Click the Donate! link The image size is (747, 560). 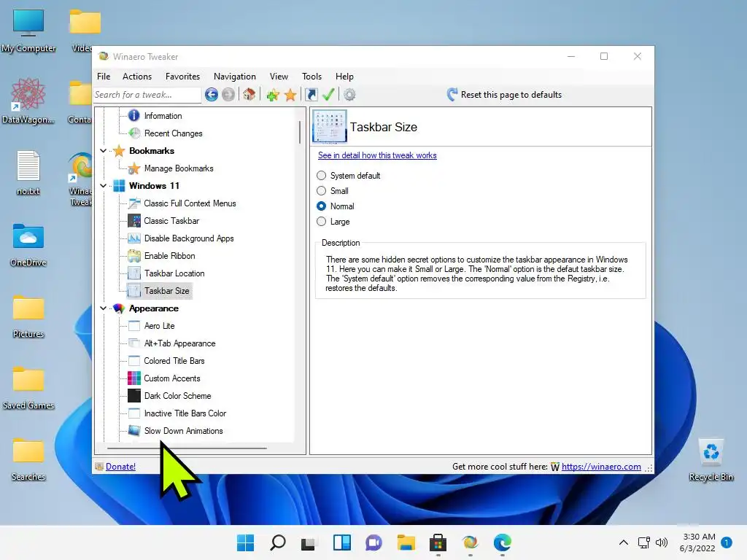pyautogui.click(x=120, y=467)
